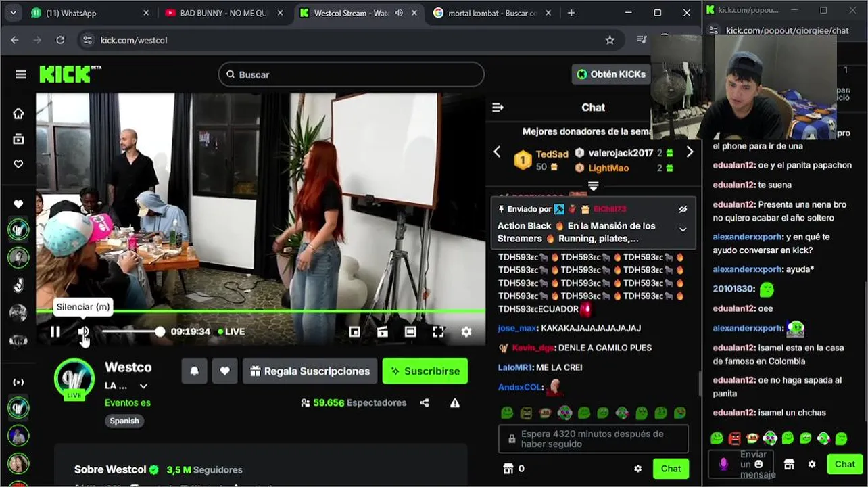Go back in the browser
Viewport: 868px width, 487px height.
click(x=15, y=40)
